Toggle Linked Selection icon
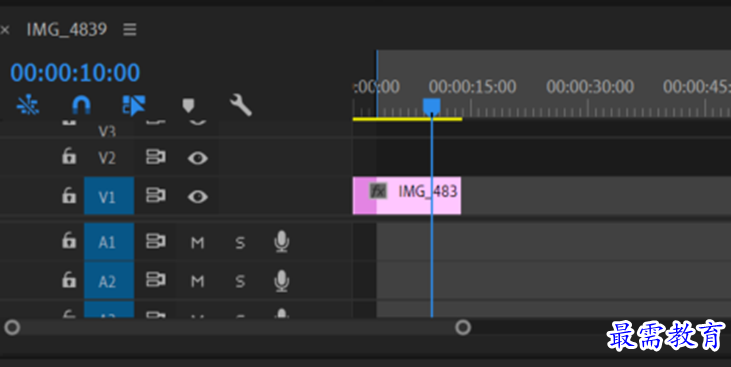Viewport: 731px width, 367px height. click(134, 105)
